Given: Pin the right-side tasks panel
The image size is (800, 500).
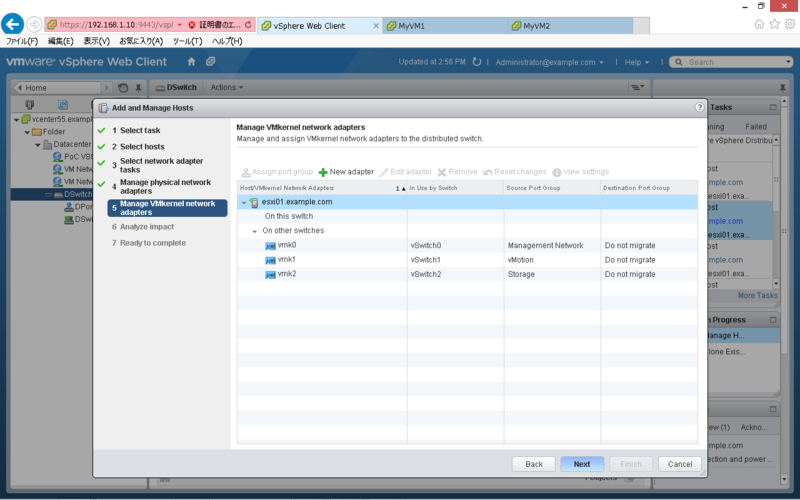Looking at the screenshot, I should [x=783, y=88].
